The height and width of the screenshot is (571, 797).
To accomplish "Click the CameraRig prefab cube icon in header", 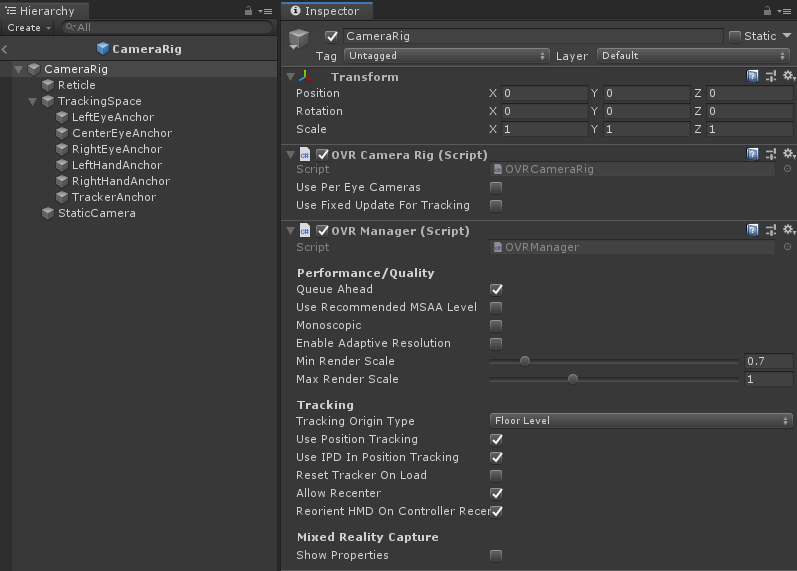I will pos(103,49).
